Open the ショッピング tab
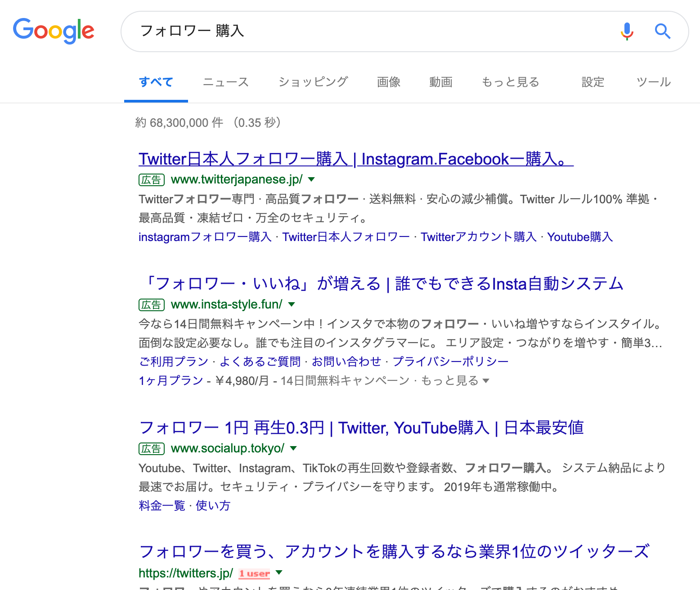Screen dimensions: 700x590 point(313,82)
